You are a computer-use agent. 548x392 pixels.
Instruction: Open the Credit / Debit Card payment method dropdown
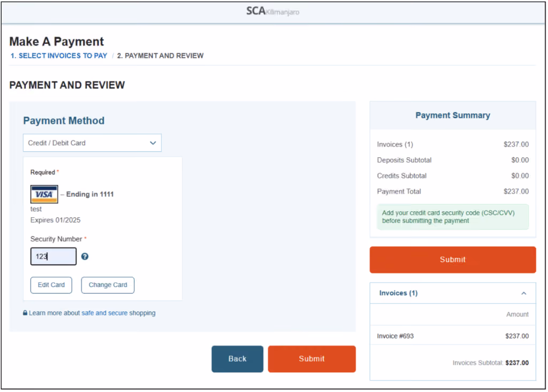pos(92,143)
